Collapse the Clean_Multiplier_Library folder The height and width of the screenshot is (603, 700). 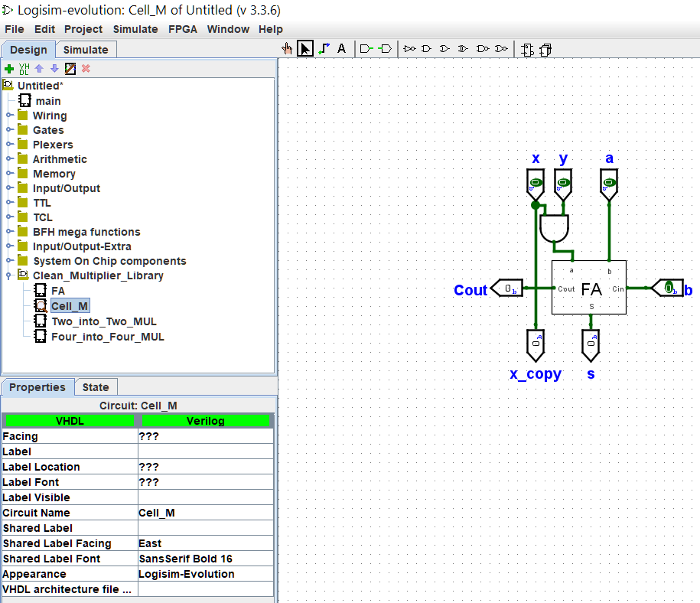tap(10, 275)
